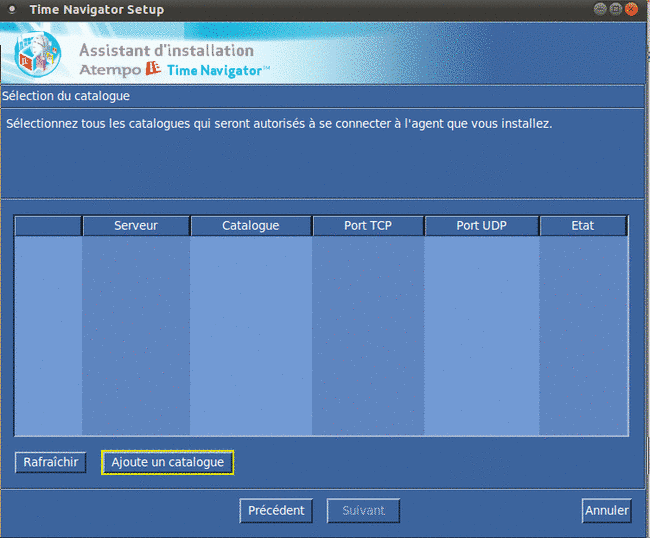Click the 'Sélection du catalogue' heading
Image resolution: width=650 pixels, height=538 pixels.
(66, 96)
